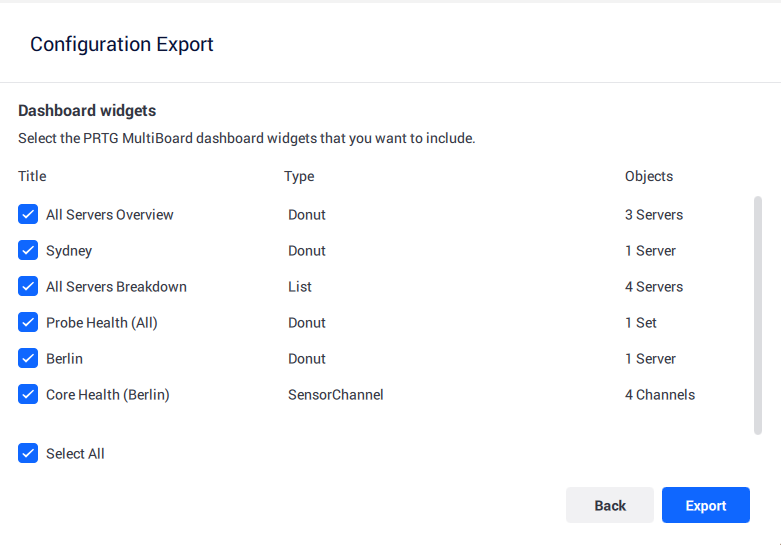Viewport: 781px width, 545px height.
Task: Uncheck the Berlin widget checkbox
Action: pos(28,358)
